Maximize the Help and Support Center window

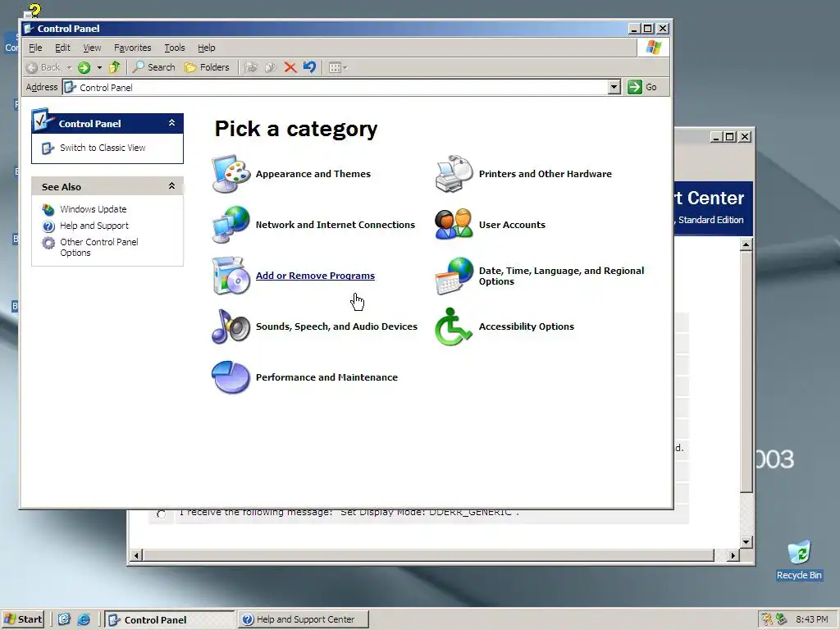tap(729, 137)
